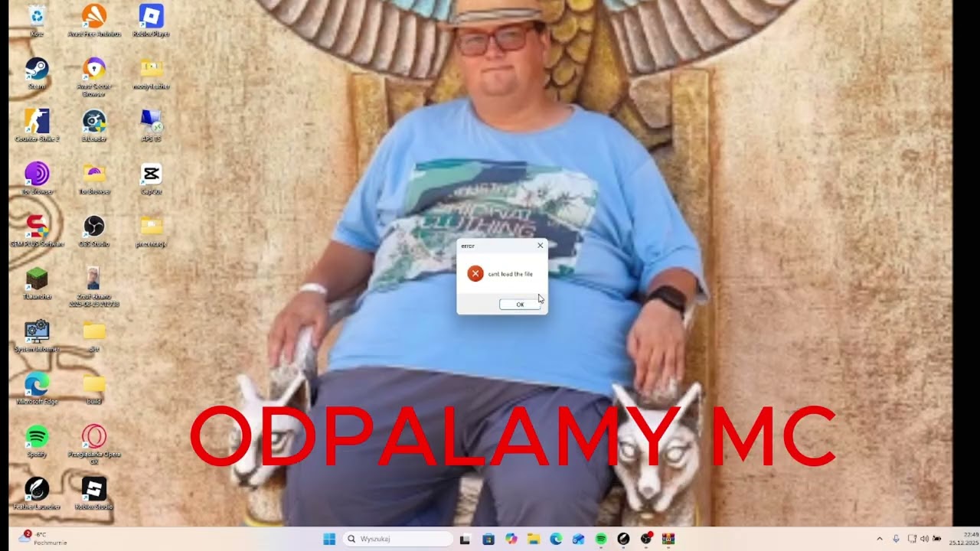
Task: Open the weather widget on taskbar
Action: (x=42, y=538)
